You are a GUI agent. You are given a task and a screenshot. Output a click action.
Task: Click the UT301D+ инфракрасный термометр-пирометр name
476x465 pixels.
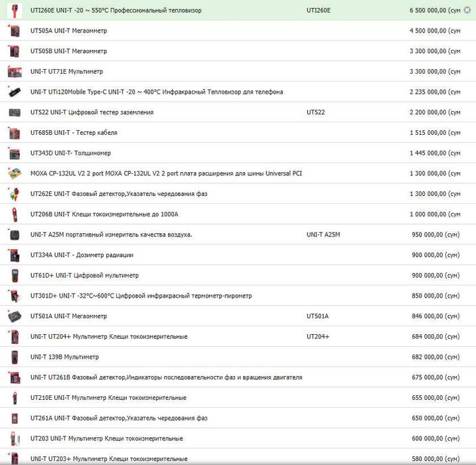[x=141, y=296]
